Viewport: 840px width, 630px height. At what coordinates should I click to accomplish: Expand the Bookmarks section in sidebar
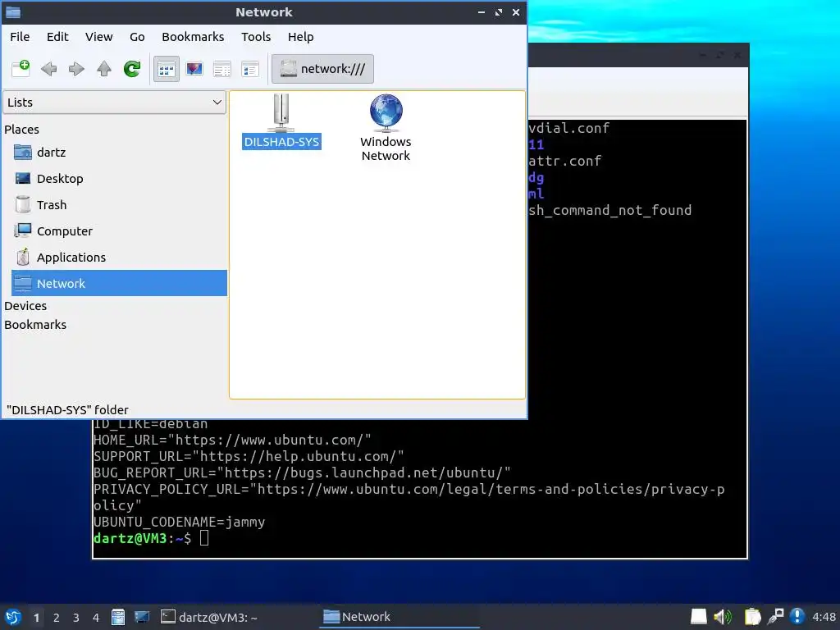(x=35, y=325)
